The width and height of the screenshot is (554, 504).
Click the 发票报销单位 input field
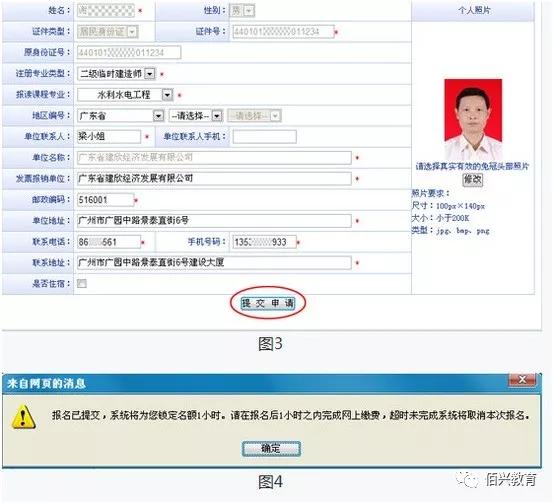click(x=214, y=179)
